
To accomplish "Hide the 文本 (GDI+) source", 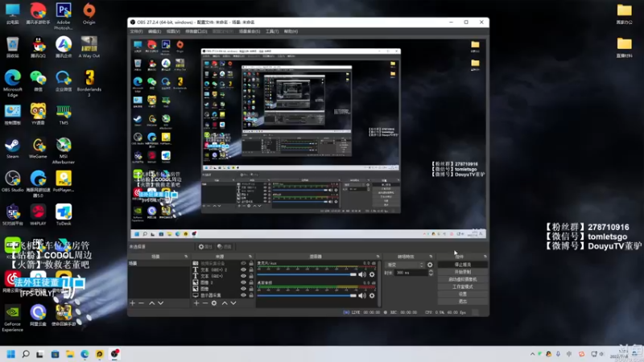I will [x=243, y=276].
